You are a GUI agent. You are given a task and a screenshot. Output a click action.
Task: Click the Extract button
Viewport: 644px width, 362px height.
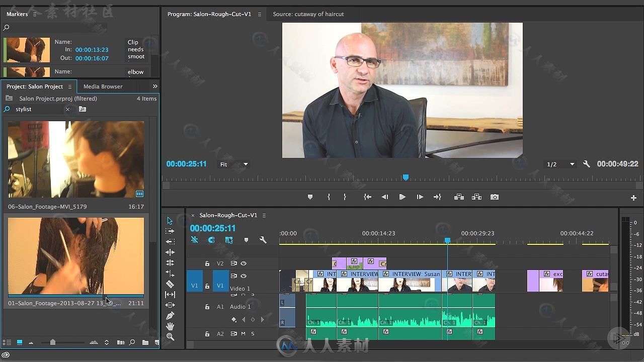click(x=477, y=197)
